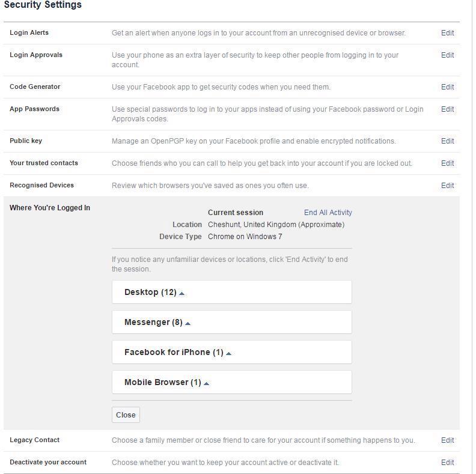Viewport: 476px width, 474px height.
Task: Edit Login Approvals setting
Action: coord(447,55)
